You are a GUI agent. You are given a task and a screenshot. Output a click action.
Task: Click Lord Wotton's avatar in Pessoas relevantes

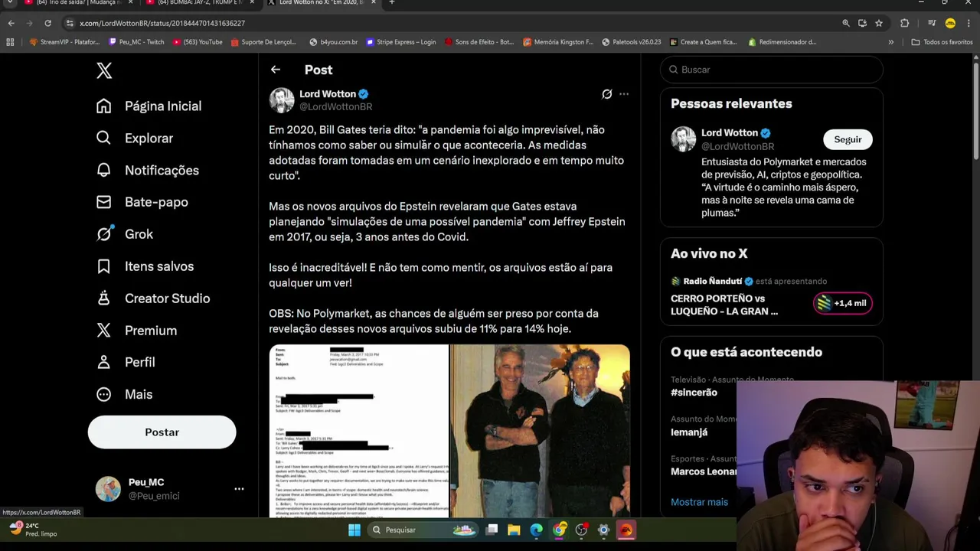pos(684,139)
